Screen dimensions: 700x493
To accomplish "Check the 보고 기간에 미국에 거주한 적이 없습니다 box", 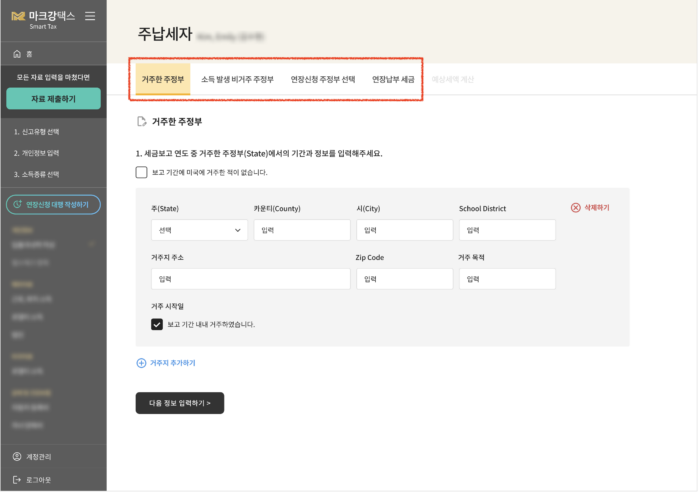I will pyautogui.click(x=142, y=172).
